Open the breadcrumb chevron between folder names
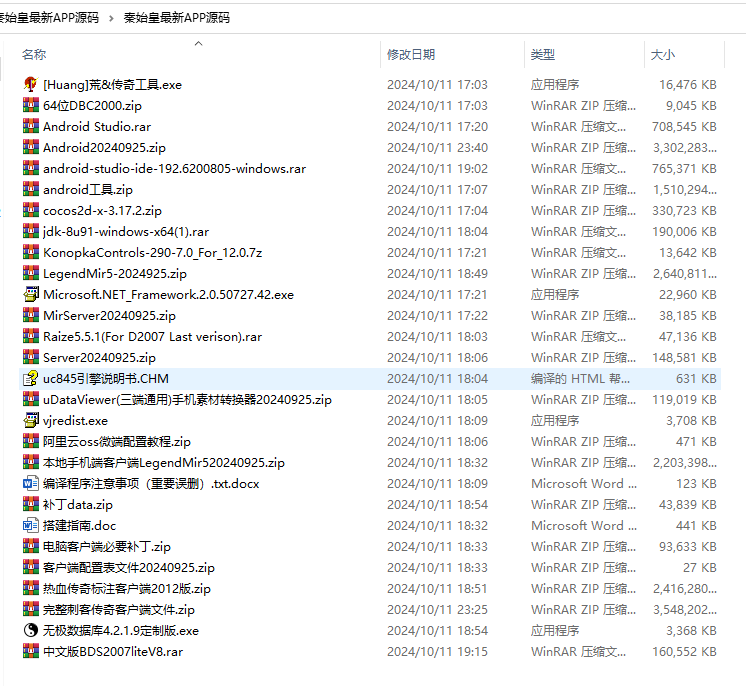This screenshot has height=686, width=746. [111, 18]
